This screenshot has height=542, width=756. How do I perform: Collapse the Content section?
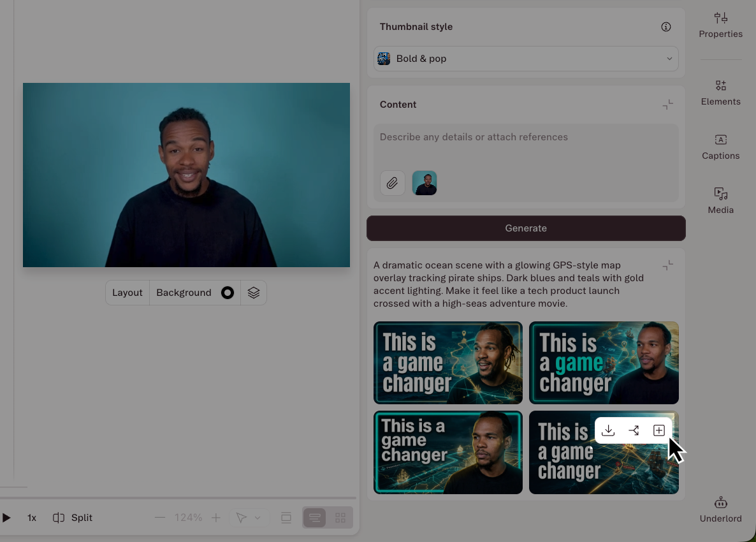click(668, 105)
